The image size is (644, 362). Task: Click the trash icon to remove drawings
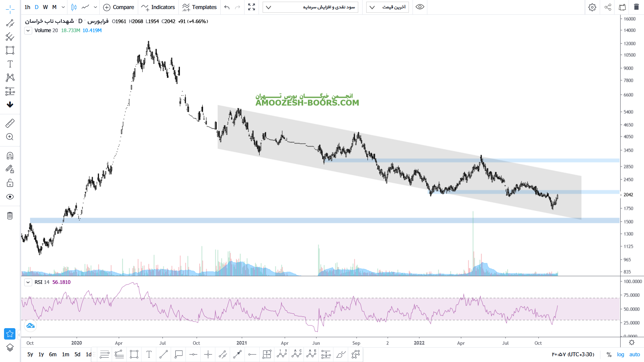click(x=10, y=216)
